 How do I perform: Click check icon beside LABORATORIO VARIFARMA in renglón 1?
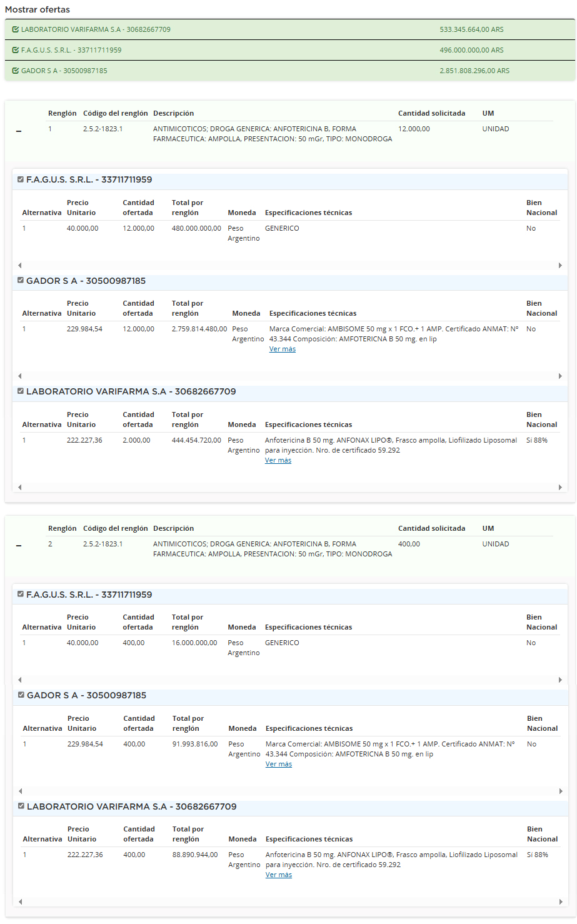pos(21,391)
